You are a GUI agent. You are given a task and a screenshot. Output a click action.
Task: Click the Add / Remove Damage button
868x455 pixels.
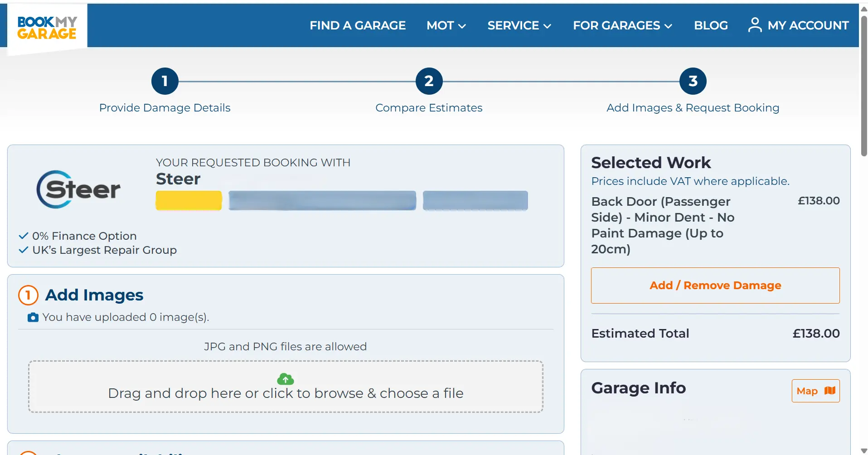pyautogui.click(x=715, y=286)
